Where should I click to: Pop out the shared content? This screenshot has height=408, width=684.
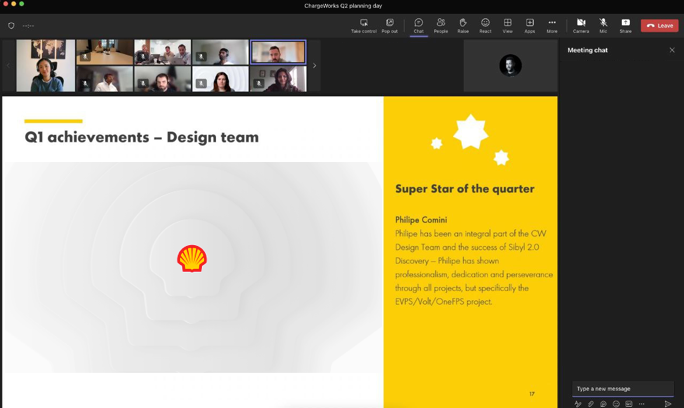pos(389,25)
